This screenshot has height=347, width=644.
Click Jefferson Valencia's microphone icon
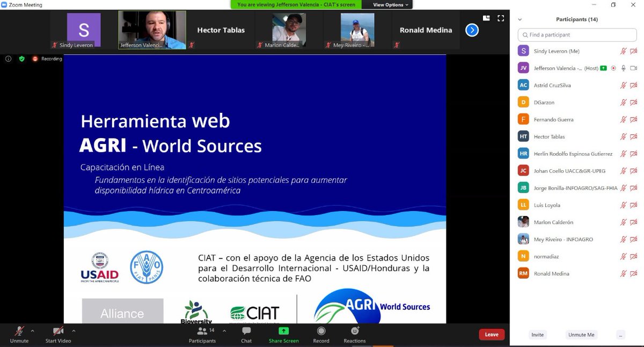[x=624, y=68]
